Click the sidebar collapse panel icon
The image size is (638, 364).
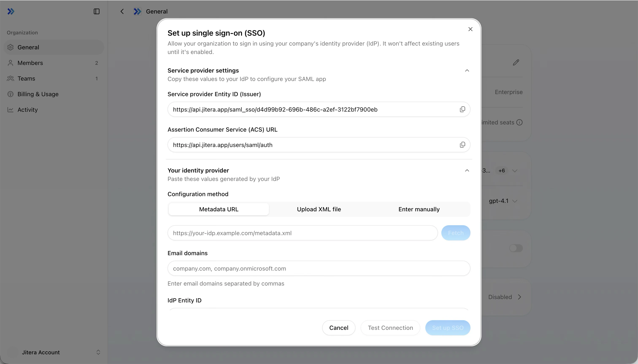coord(97,12)
